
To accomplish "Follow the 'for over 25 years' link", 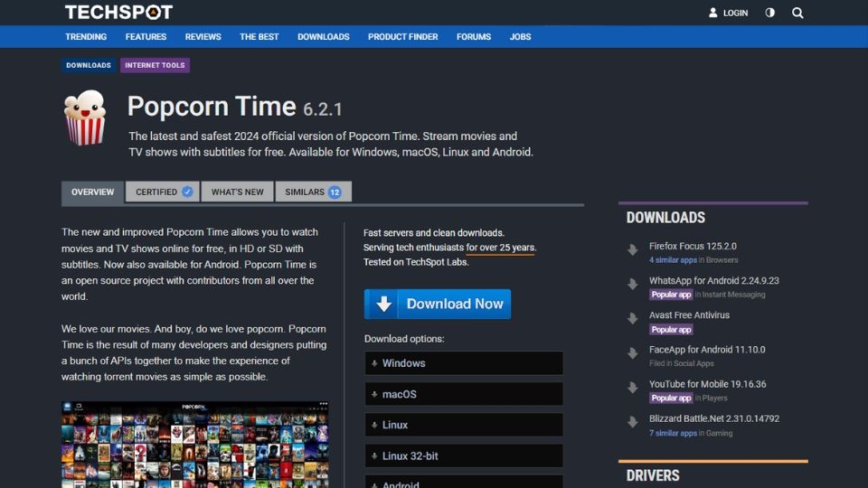I will pyautogui.click(x=500, y=248).
